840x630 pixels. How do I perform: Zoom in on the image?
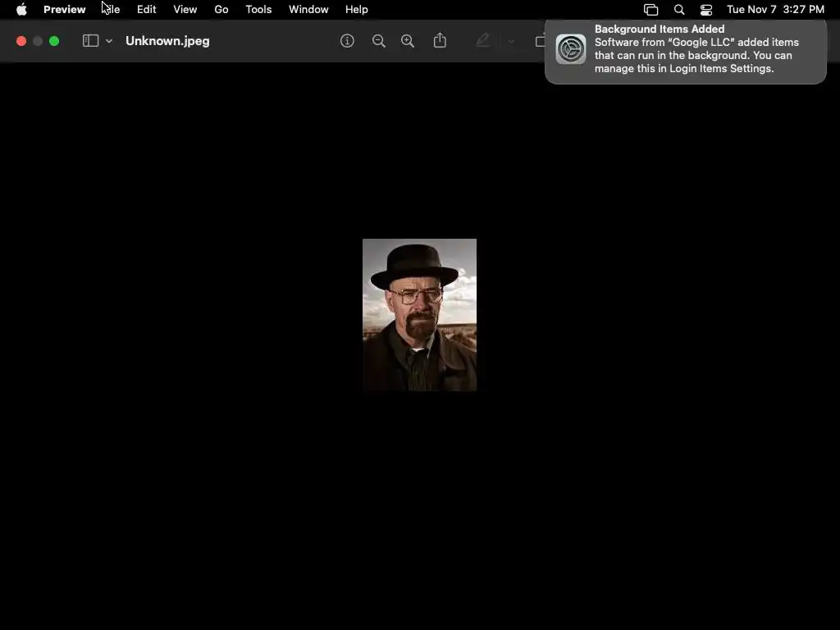click(408, 41)
